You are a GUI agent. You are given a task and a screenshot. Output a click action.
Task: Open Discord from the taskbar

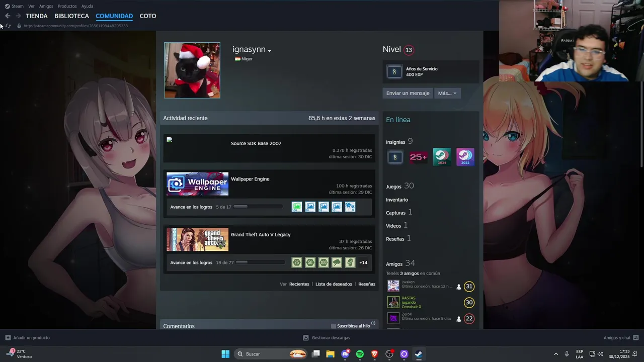click(x=345, y=354)
